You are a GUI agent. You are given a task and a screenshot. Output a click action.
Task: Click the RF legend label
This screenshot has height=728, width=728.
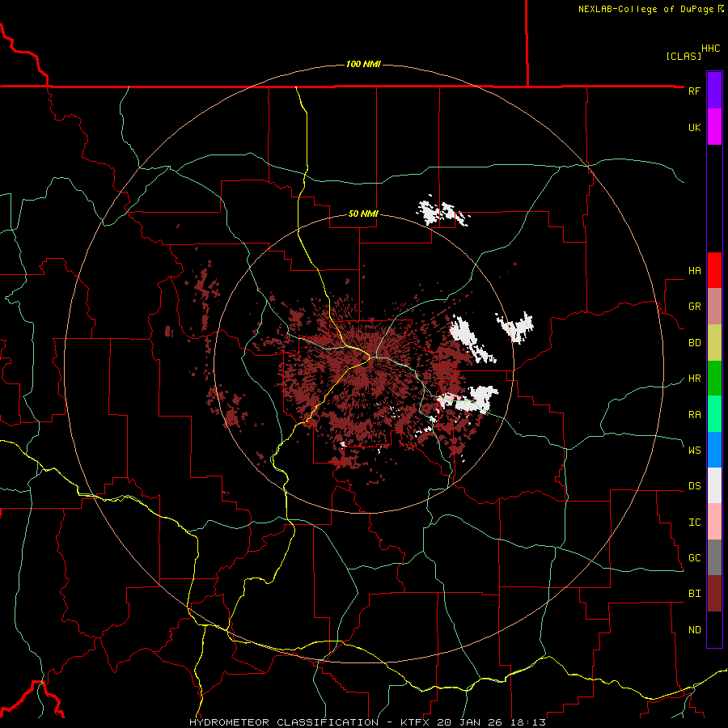pos(694,91)
